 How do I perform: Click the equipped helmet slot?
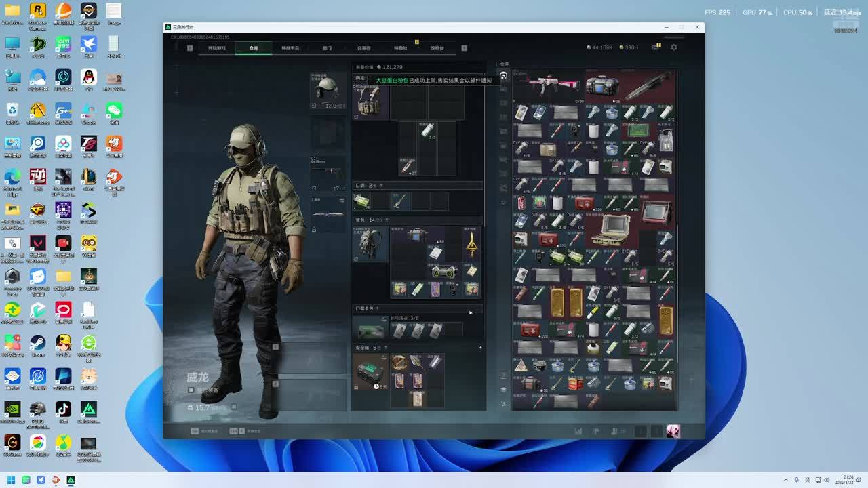pyautogui.click(x=328, y=89)
